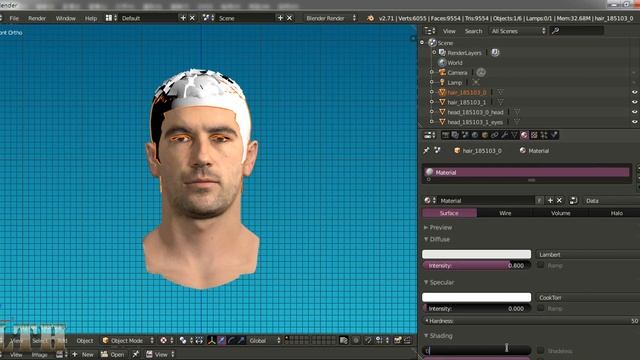Select World in the outliner
The width and height of the screenshot is (640, 360).
pyautogui.click(x=455, y=63)
